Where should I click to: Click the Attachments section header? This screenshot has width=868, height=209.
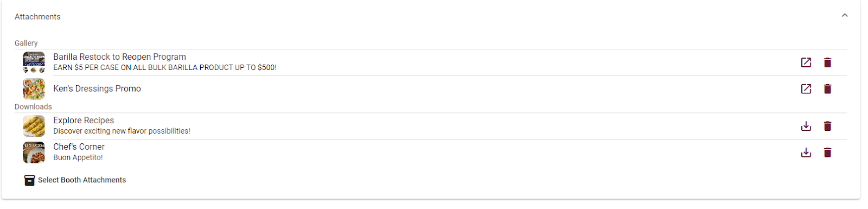37,17
